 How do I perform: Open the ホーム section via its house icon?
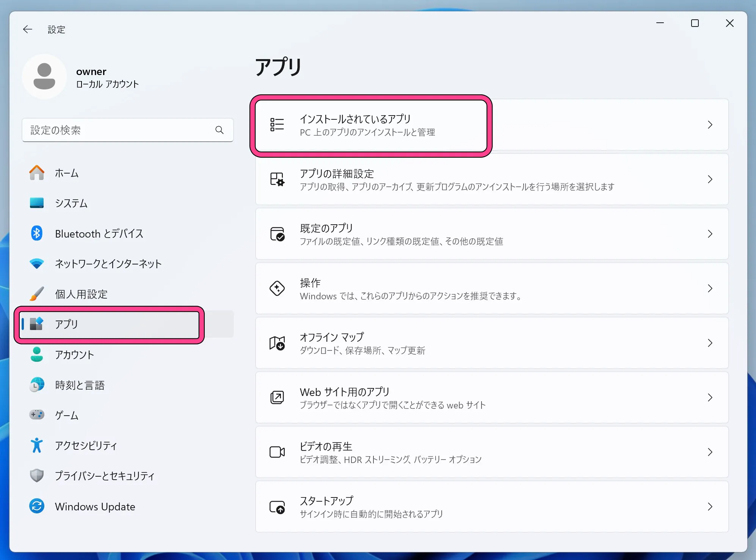click(36, 173)
